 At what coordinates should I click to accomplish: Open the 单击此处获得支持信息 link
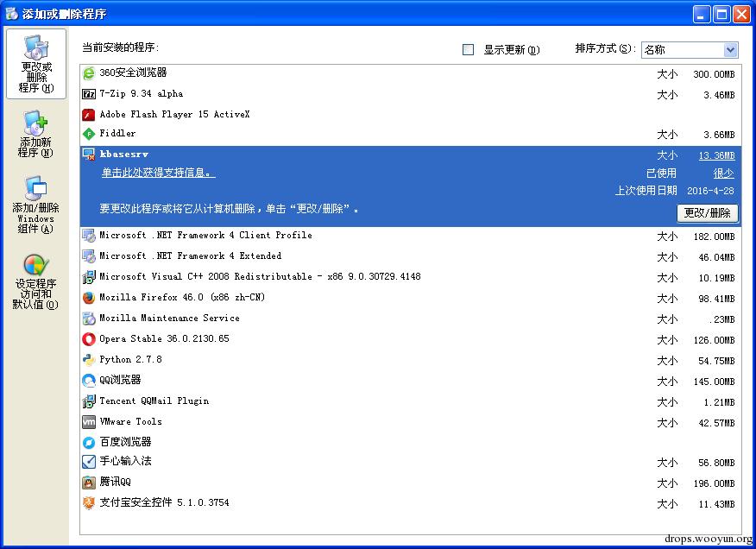158,173
